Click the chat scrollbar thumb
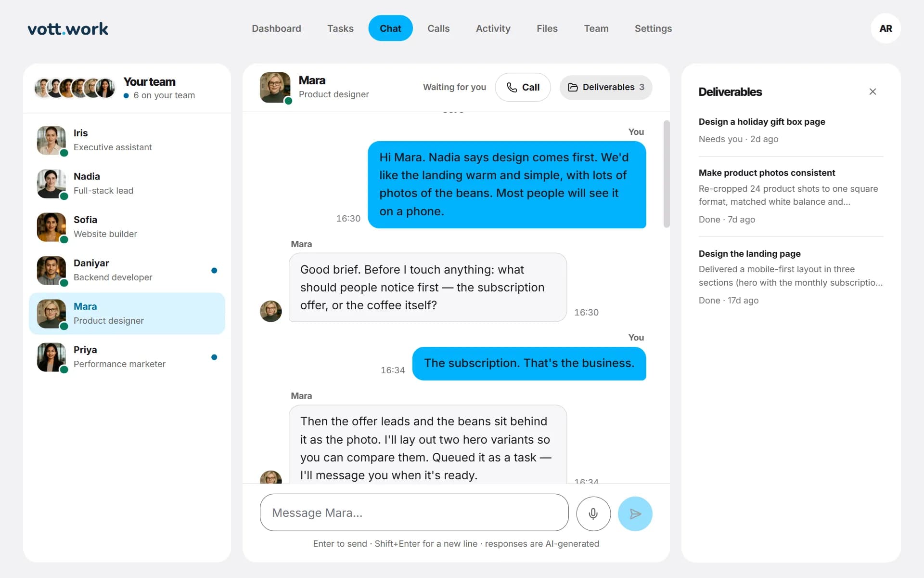The image size is (924, 578). (667, 174)
